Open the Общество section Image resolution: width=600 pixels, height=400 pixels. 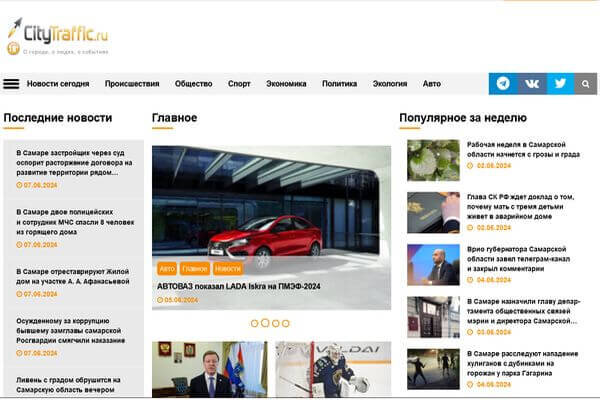pos(194,84)
